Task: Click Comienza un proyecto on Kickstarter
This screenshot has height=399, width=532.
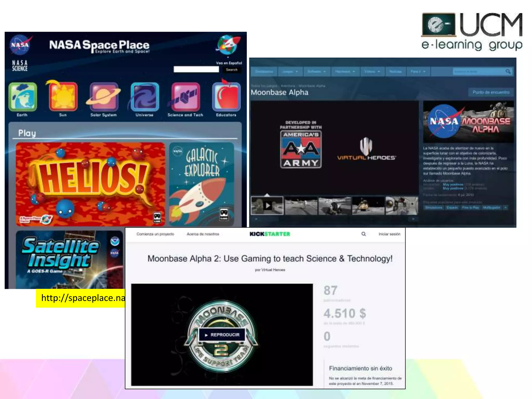Action: (x=155, y=234)
